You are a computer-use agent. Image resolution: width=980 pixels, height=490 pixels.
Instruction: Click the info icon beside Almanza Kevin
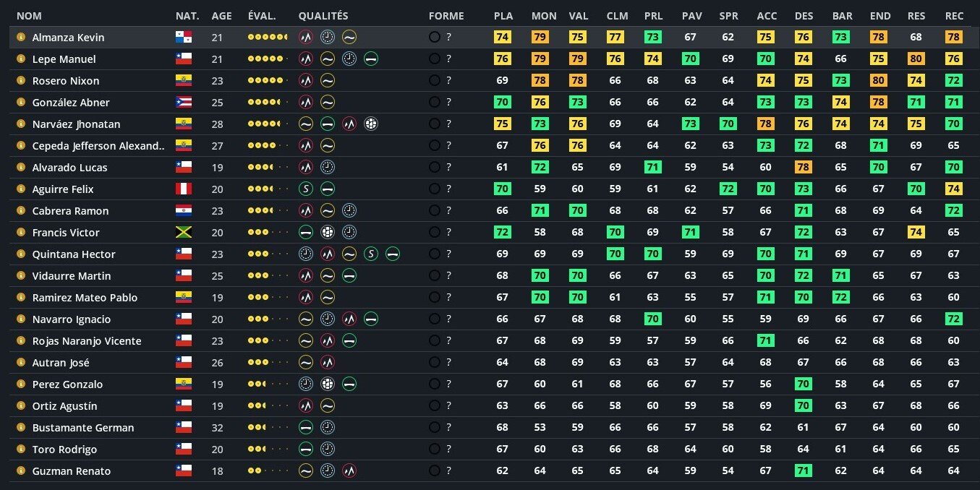tap(21, 38)
